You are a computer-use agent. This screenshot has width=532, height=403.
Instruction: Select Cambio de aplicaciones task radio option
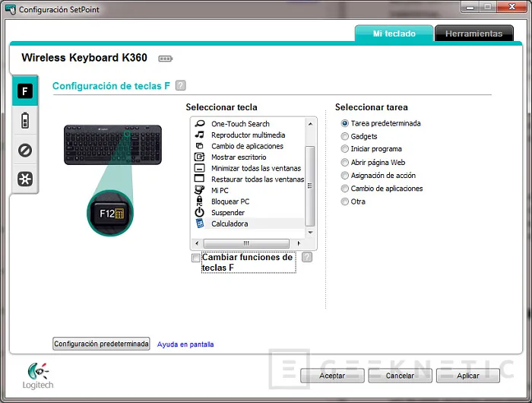click(x=345, y=188)
